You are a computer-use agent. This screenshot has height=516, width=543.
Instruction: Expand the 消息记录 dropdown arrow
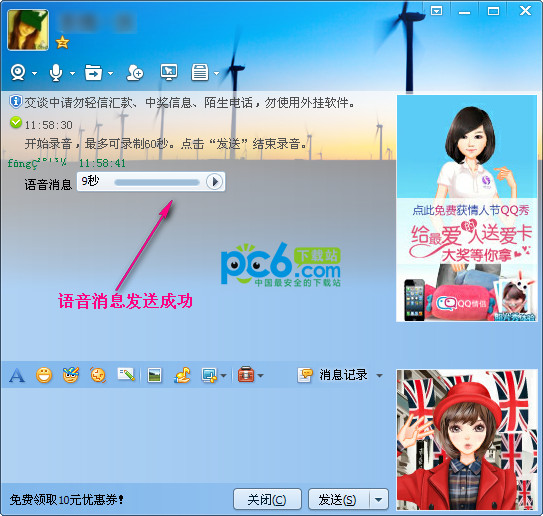380,375
